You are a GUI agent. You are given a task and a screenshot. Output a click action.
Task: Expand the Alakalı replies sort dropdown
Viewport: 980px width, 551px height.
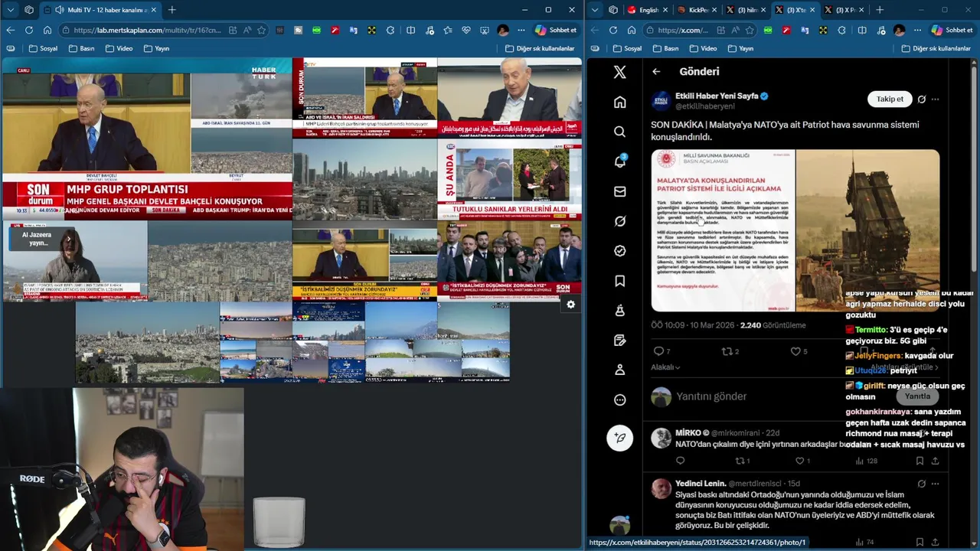click(665, 367)
